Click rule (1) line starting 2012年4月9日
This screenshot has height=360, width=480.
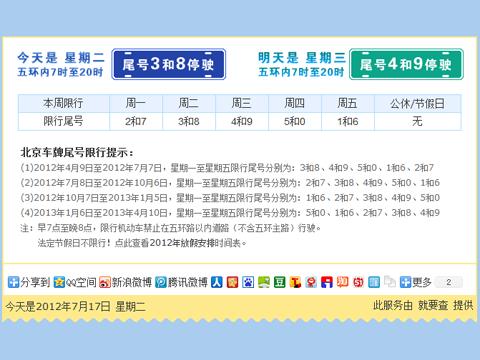tap(227, 168)
